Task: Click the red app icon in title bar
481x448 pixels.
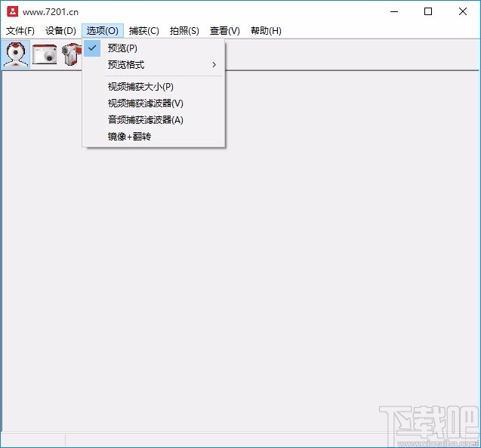Action: coord(13,11)
